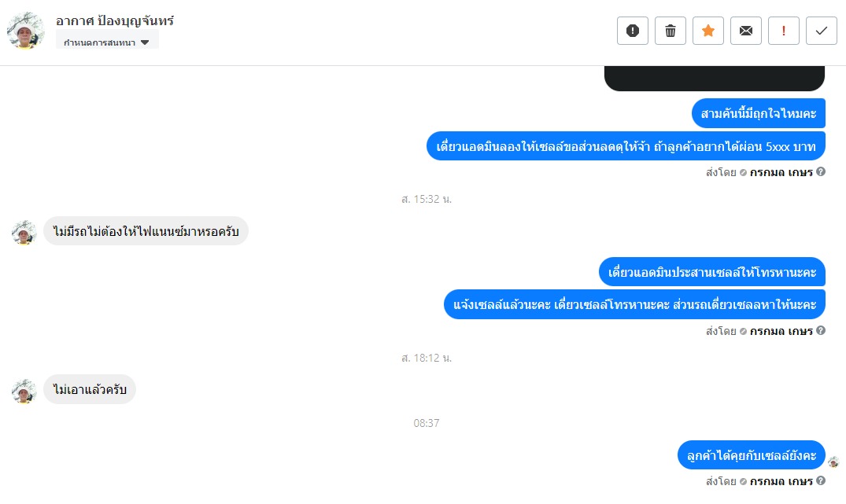This screenshot has height=504, width=846.
Task: Open contact name อากาศ ป้องบุญจันทร์
Action: [115, 21]
